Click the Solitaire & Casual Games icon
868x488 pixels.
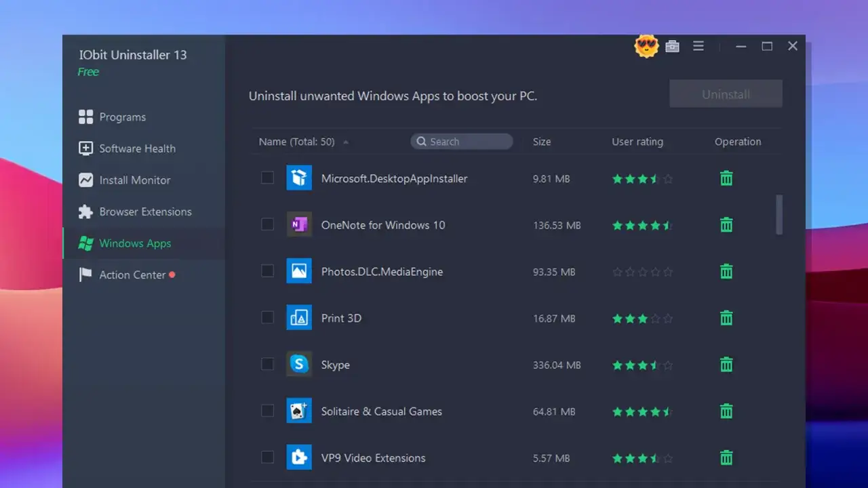click(299, 411)
